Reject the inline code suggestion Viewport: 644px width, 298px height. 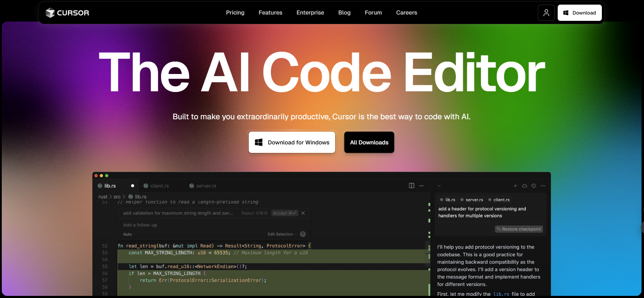[254, 213]
